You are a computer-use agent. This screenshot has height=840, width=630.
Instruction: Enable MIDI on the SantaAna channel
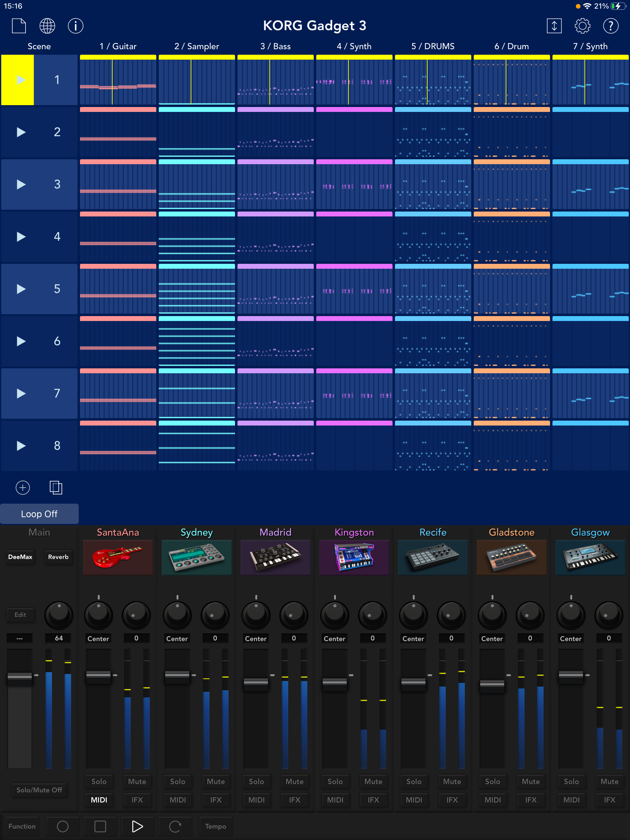[x=99, y=799]
